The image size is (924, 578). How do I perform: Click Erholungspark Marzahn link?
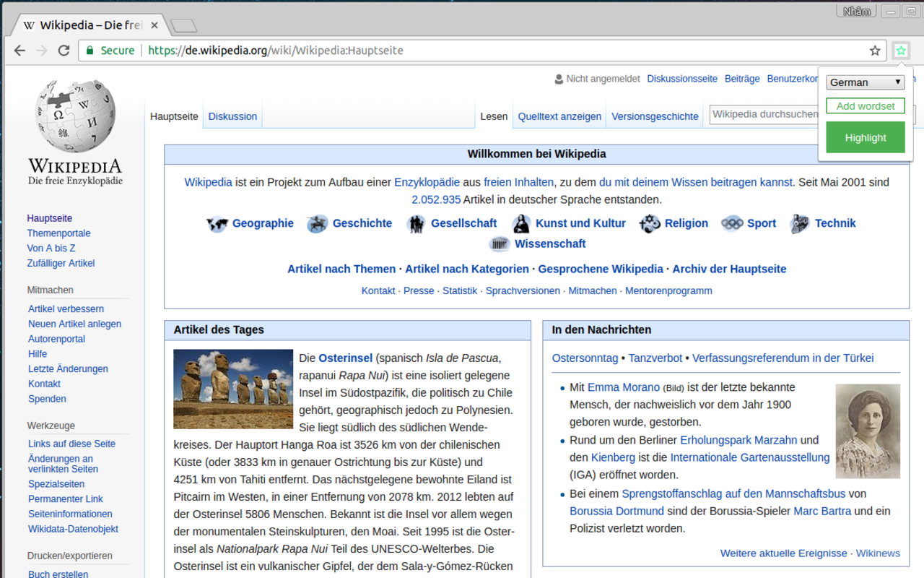coord(738,440)
